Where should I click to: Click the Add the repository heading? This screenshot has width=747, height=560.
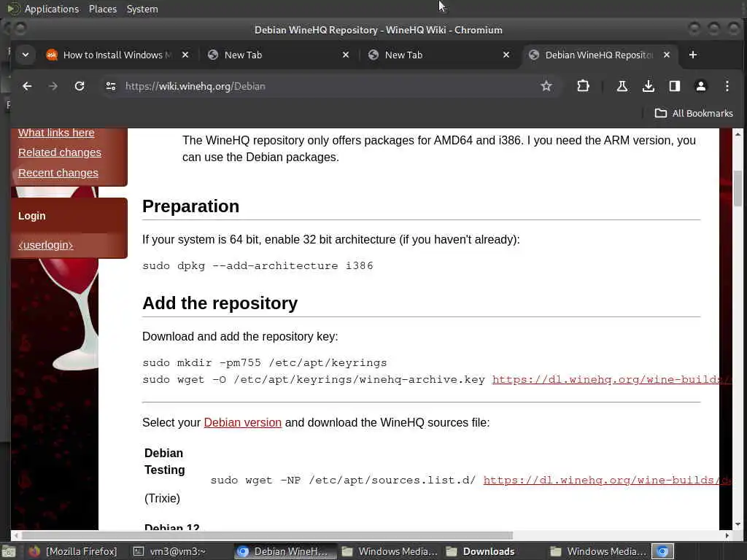click(x=220, y=303)
